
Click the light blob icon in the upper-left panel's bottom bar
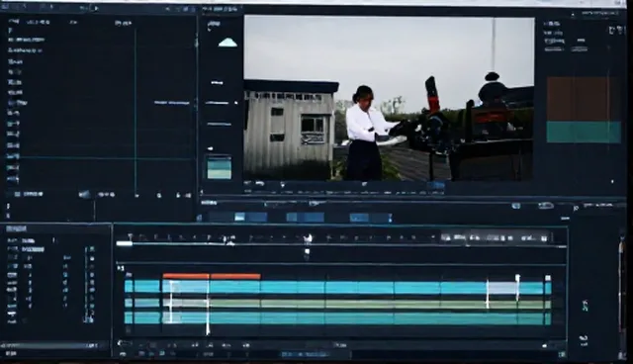(84, 195)
